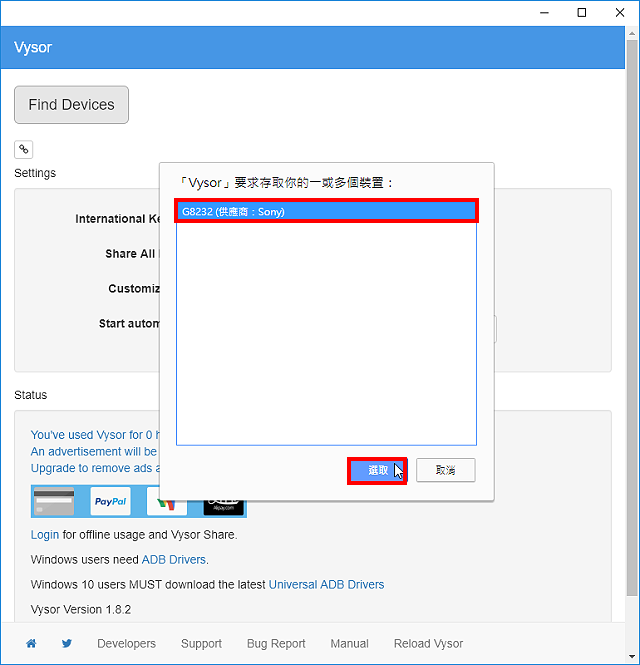This screenshot has width=640, height=665.
Task: Click 'An advertisement will be' link
Action: point(95,451)
